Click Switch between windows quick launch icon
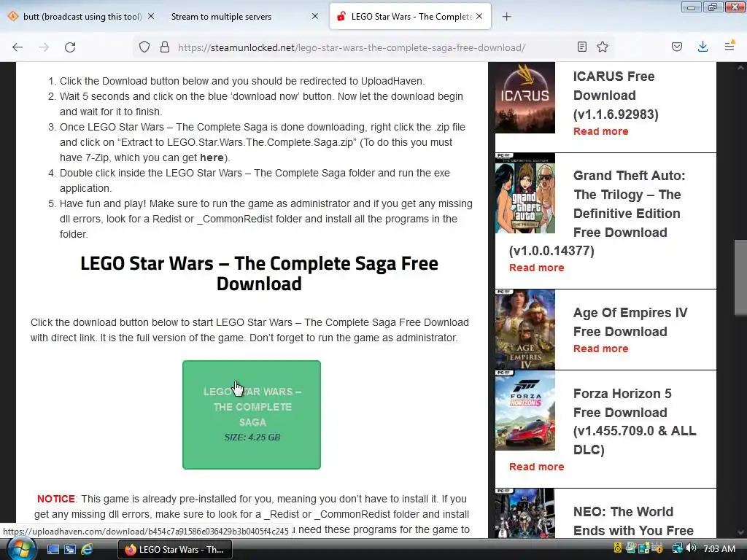The height and width of the screenshot is (560, 747). coord(69,550)
